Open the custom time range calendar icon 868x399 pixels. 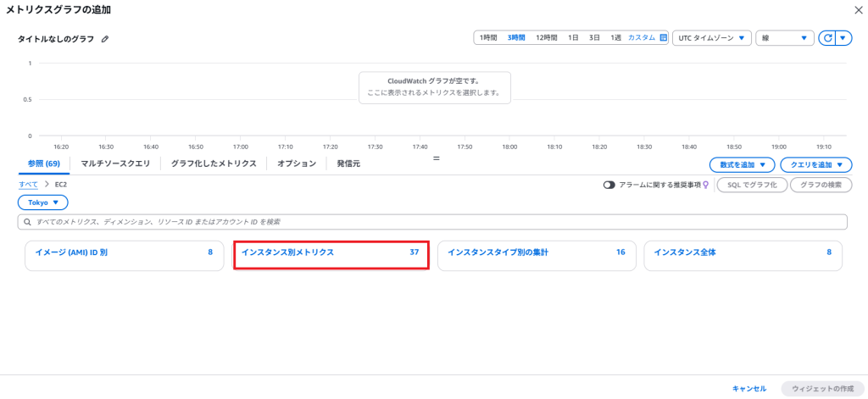coord(664,38)
